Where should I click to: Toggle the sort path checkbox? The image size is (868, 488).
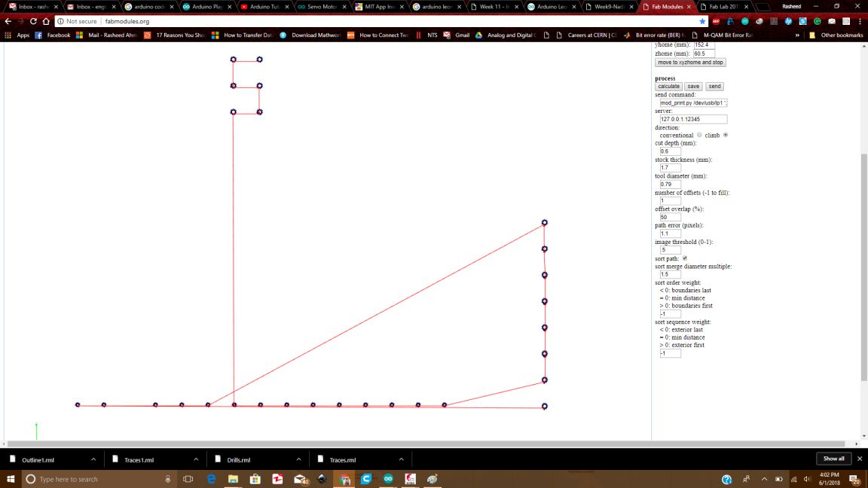pos(685,258)
